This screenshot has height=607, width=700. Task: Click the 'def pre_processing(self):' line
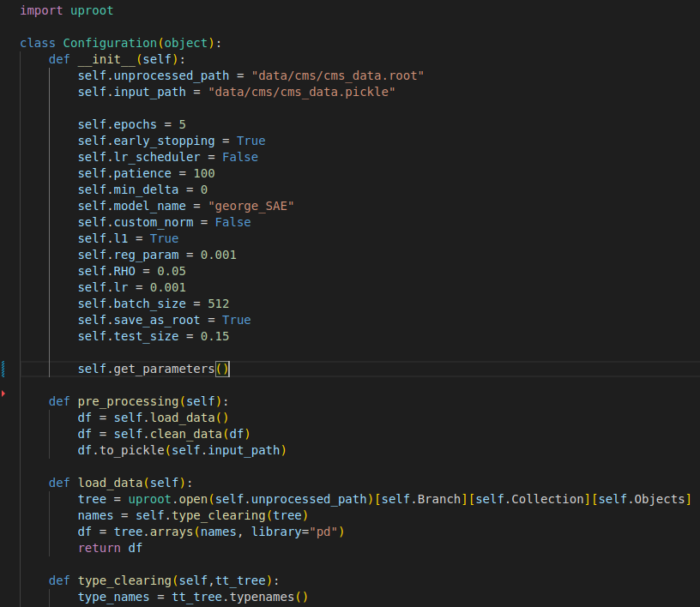[x=138, y=401]
